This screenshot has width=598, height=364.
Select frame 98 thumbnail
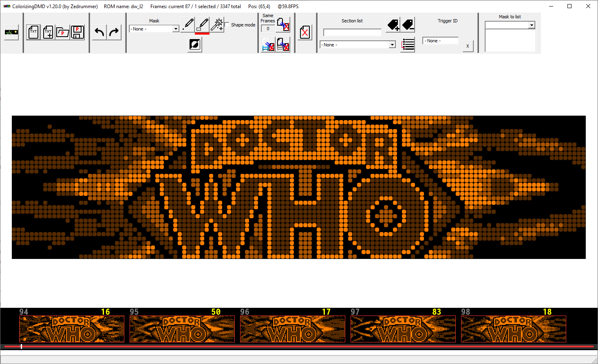click(514, 329)
